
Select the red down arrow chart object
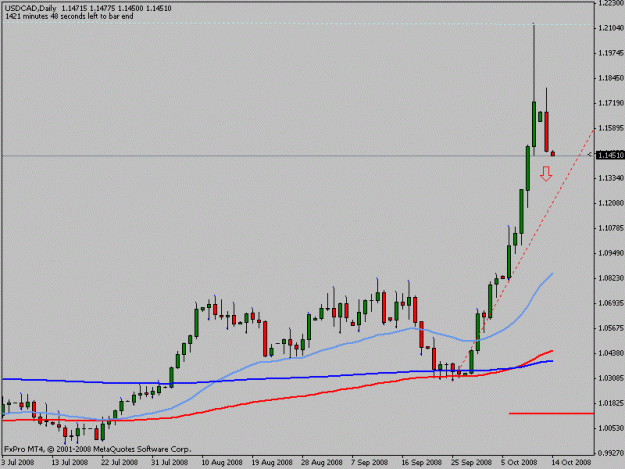click(546, 174)
